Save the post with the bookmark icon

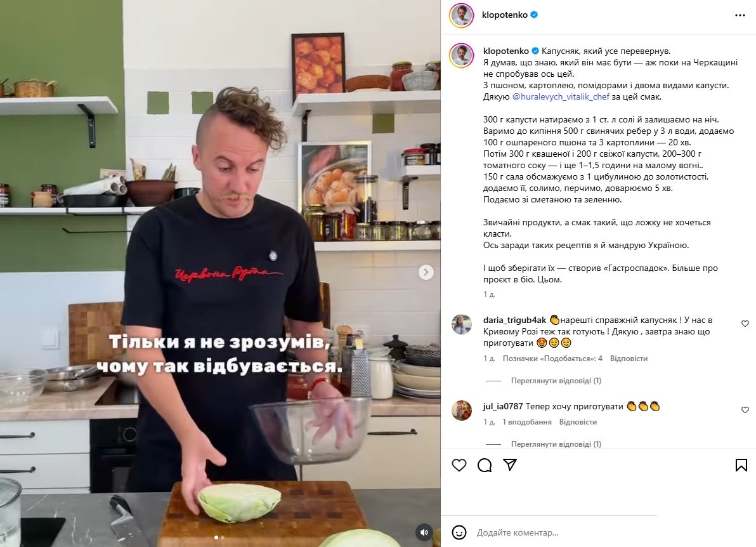coord(741,465)
